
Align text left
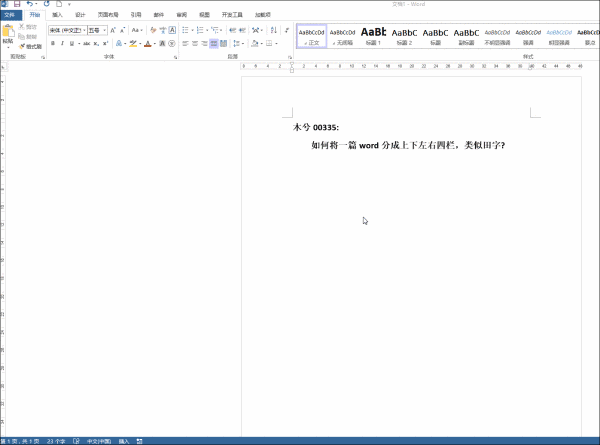coord(185,43)
